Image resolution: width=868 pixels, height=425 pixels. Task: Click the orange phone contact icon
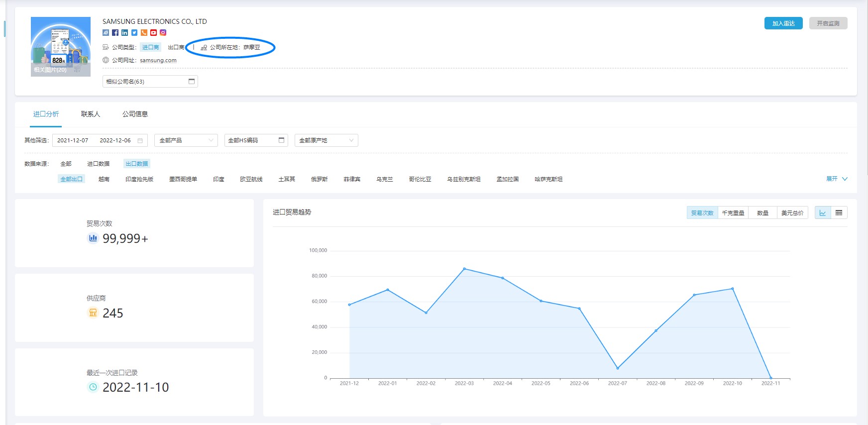(144, 33)
